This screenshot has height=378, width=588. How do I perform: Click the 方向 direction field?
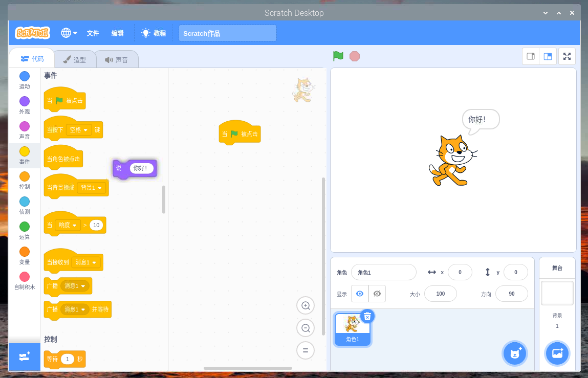pos(512,294)
